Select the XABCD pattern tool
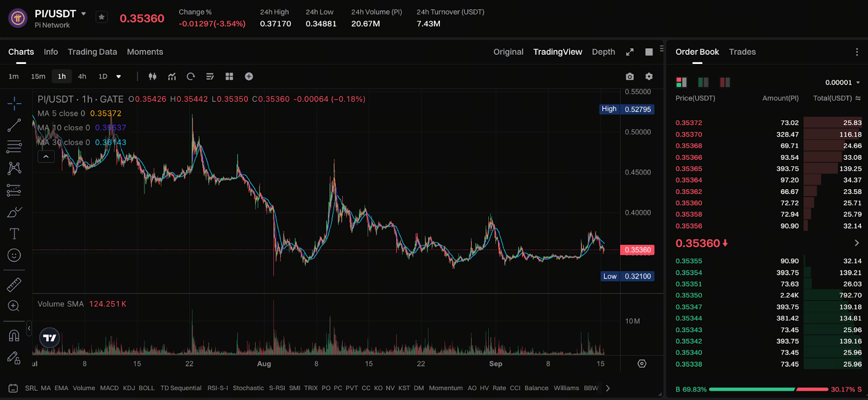Screen dimensions: 868x400 pyautogui.click(x=14, y=168)
